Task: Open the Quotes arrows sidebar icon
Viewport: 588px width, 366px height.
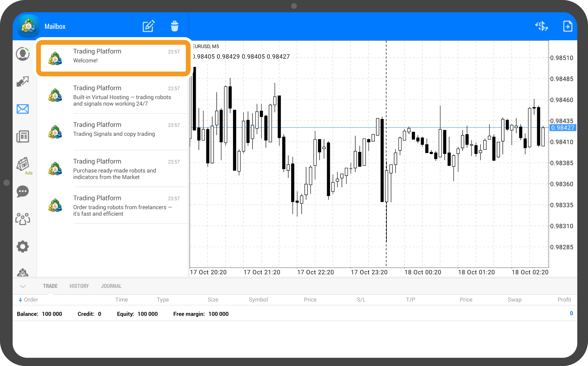Action: (x=22, y=82)
